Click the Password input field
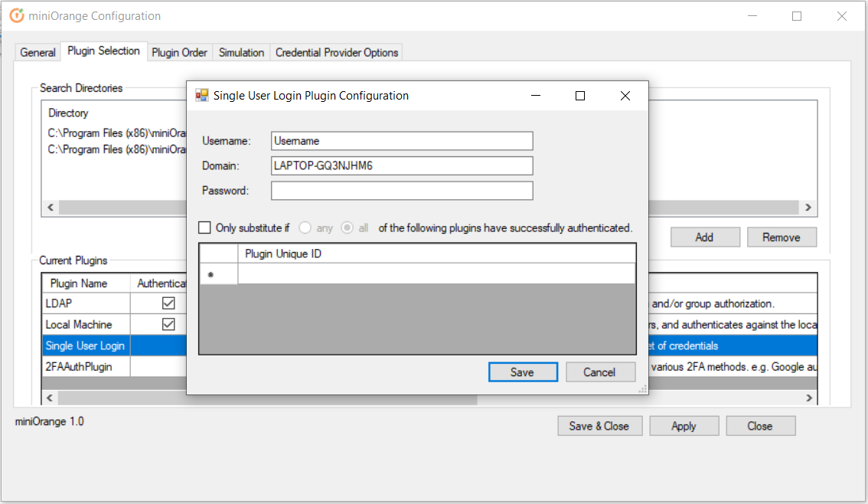This screenshot has height=504, width=868. (x=402, y=191)
